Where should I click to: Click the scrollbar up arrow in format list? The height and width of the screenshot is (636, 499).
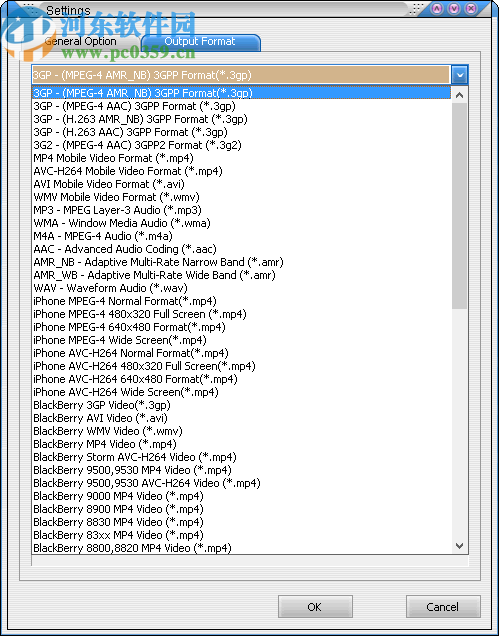point(459,95)
